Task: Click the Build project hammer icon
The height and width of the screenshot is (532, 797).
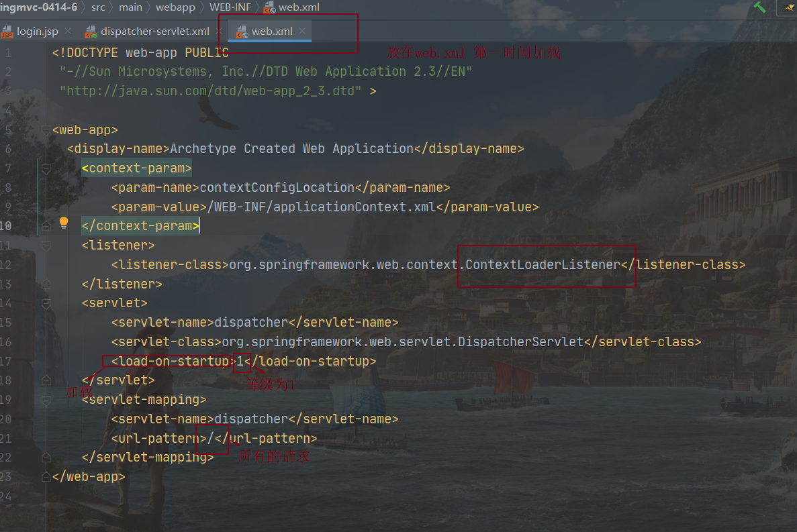Action: 759,7
